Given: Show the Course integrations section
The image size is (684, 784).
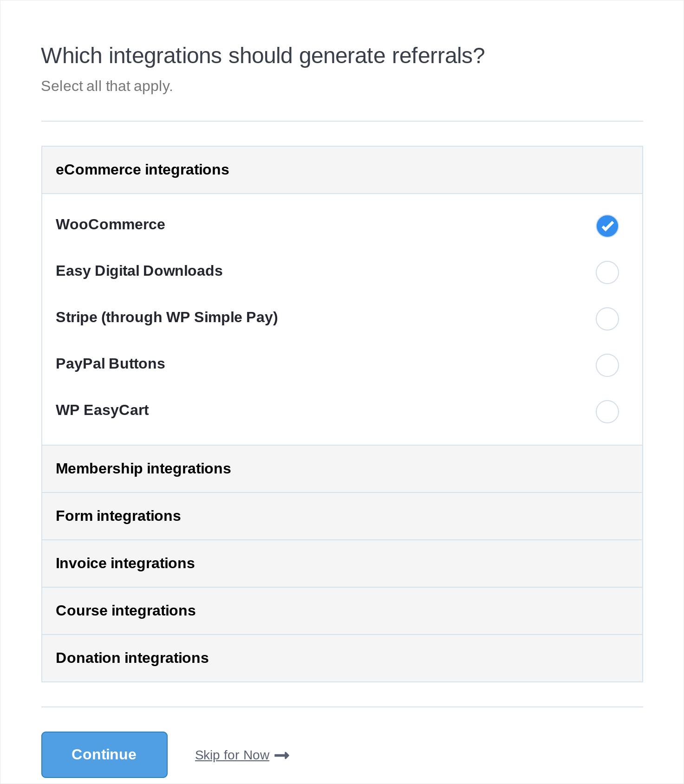Looking at the screenshot, I should (x=125, y=611).
